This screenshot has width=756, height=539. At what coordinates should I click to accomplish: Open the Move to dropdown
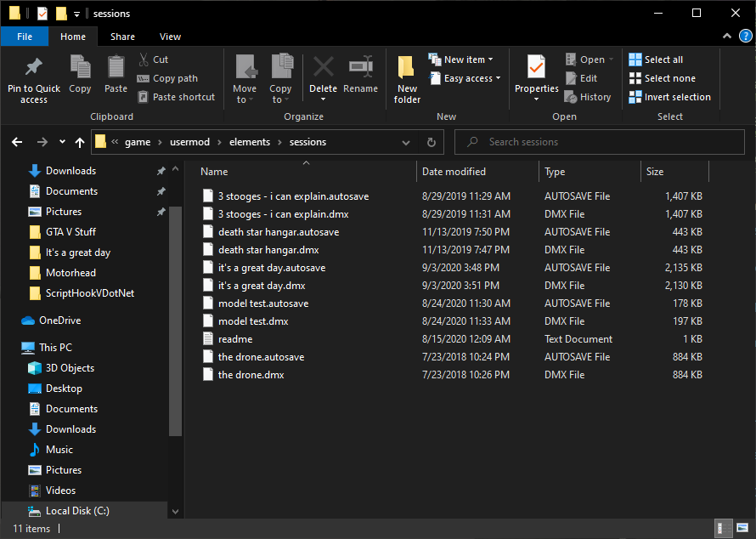coord(245,79)
